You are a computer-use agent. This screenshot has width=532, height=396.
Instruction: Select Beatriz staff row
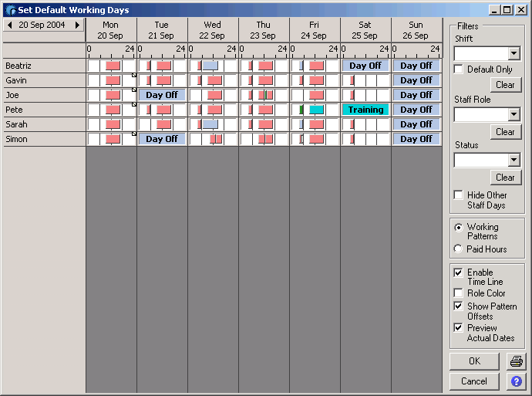44,66
